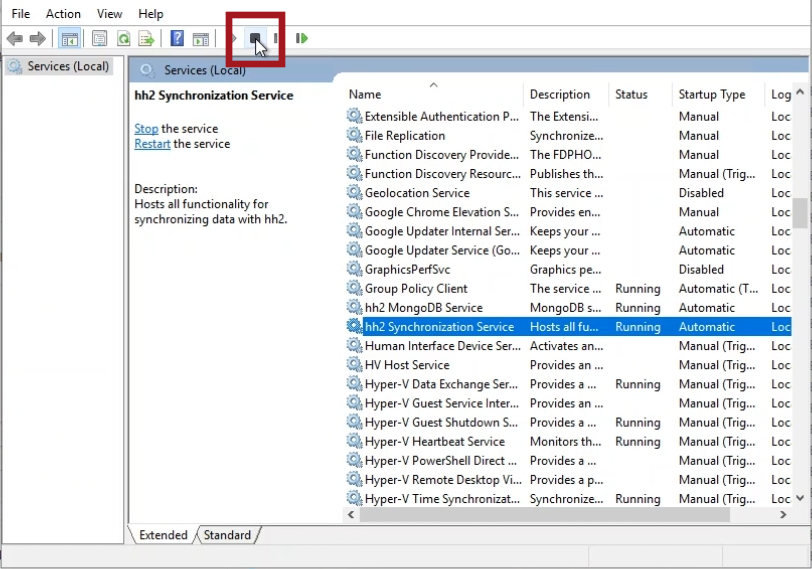Click the gear icon beside HV Host Service
The height and width of the screenshot is (569, 812).
[354, 364]
